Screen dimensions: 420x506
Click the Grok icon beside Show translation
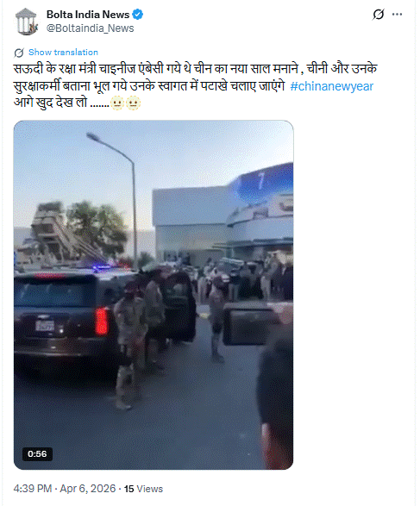pyautogui.click(x=19, y=53)
